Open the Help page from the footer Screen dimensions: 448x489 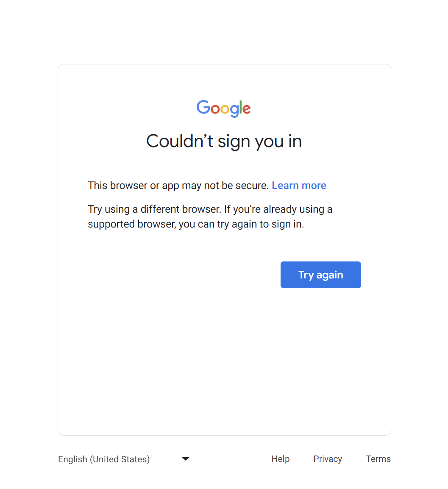pos(280,458)
